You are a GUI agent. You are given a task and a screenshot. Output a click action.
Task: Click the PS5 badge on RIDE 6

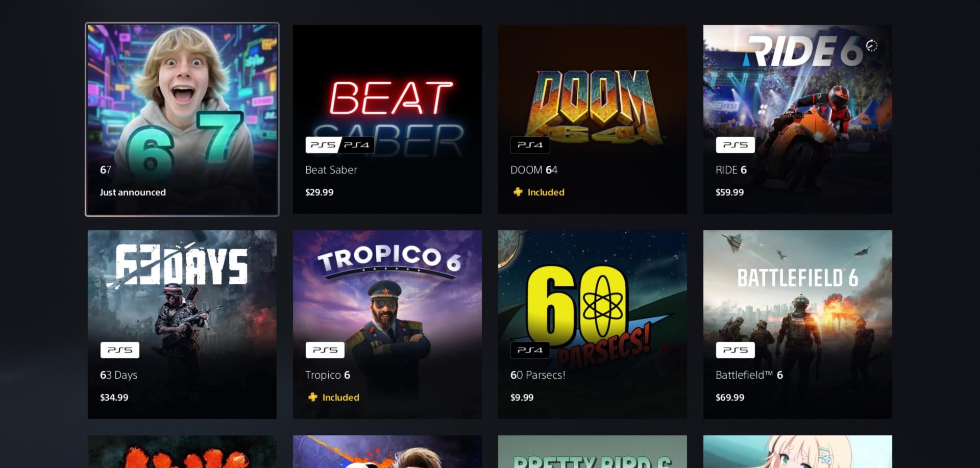pos(736,145)
